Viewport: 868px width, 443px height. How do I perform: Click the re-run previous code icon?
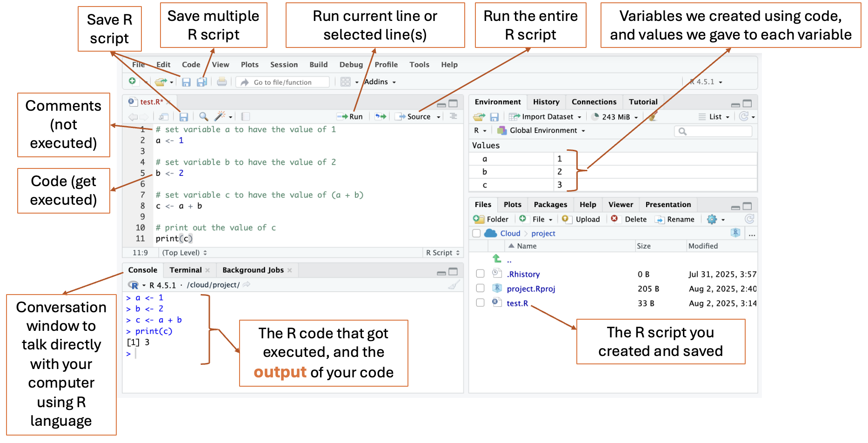381,117
